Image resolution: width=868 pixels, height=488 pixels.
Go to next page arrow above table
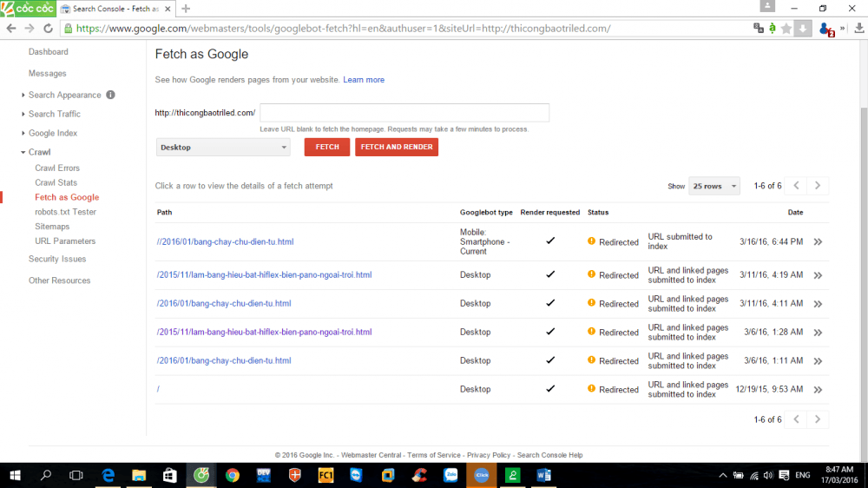(818, 186)
